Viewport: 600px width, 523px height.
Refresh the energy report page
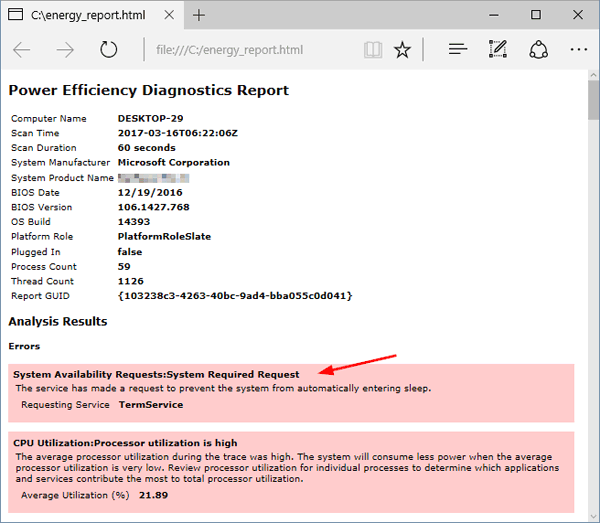pos(109,50)
